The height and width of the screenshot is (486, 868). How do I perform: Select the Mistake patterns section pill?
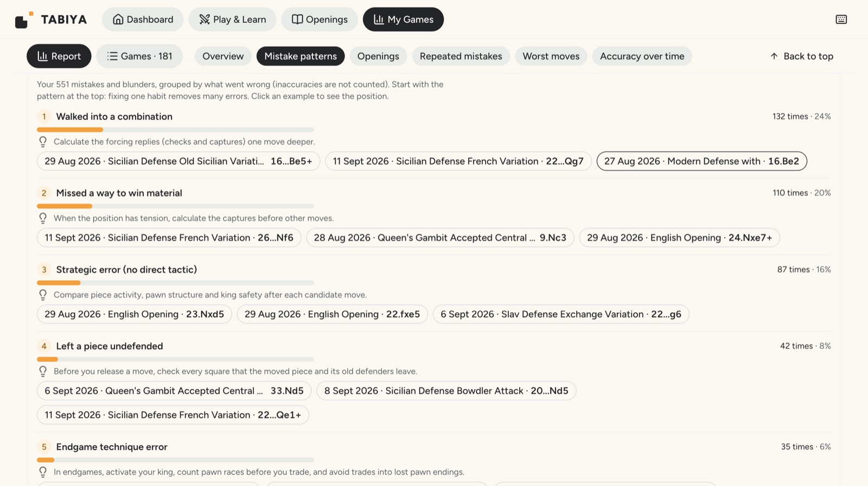[x=301, y=56]
